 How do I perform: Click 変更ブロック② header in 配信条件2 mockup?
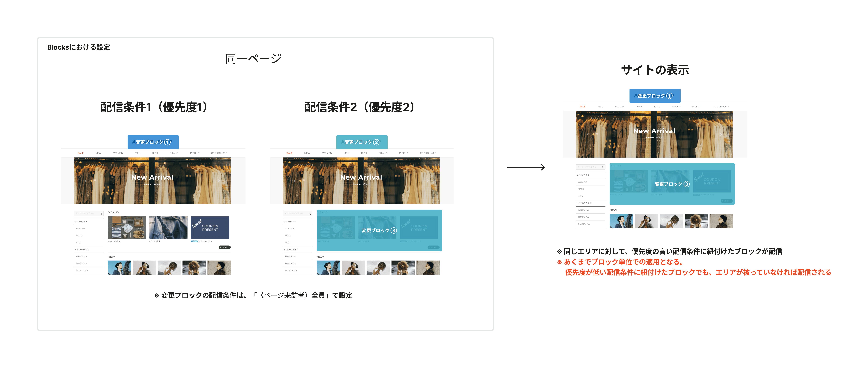click(x=362, y=142)
